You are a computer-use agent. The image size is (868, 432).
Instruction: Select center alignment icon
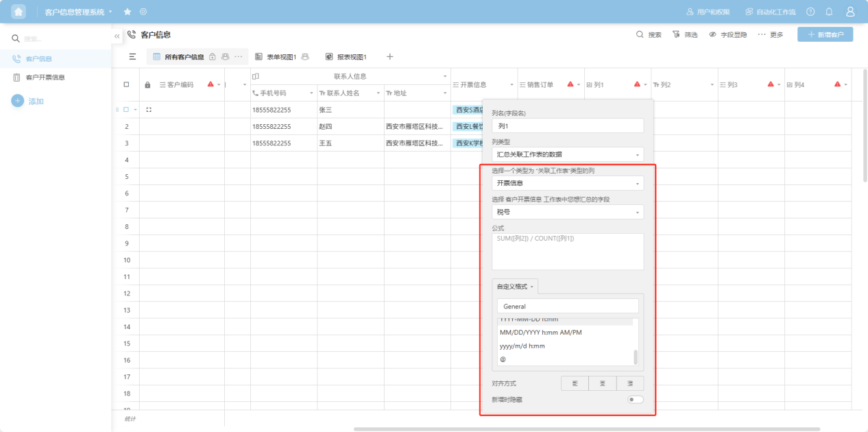tap(602, 383)
